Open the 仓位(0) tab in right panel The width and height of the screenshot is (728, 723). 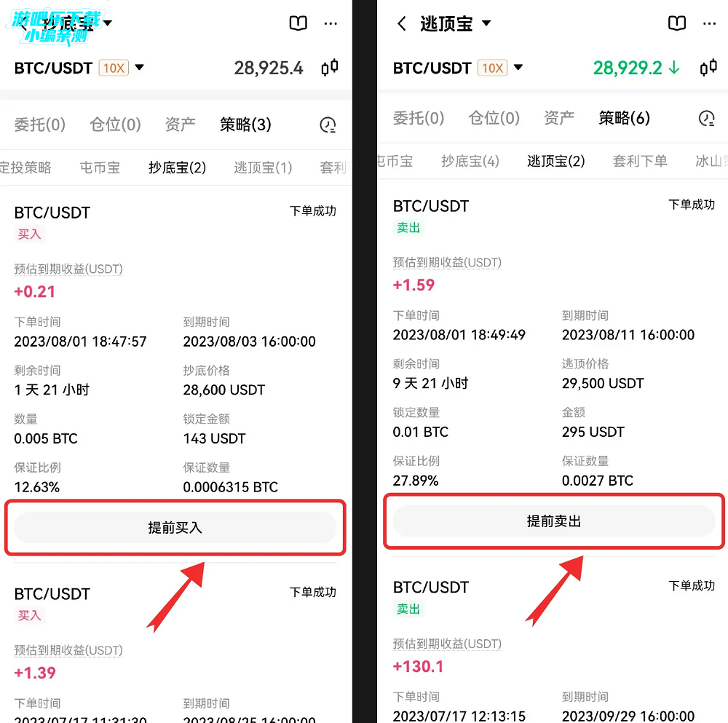click(494, 118)
